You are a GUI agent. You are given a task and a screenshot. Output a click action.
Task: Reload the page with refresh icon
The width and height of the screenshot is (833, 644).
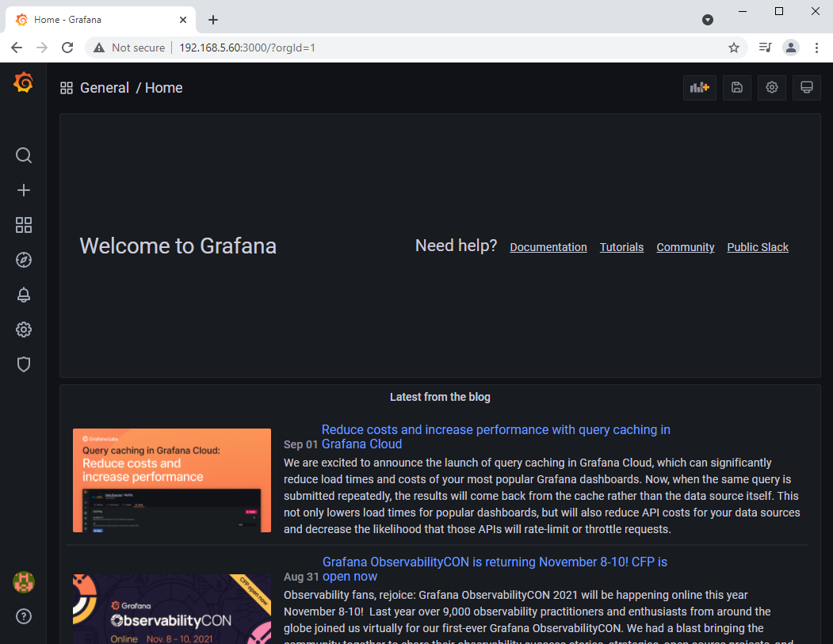(x=67, y=48)
